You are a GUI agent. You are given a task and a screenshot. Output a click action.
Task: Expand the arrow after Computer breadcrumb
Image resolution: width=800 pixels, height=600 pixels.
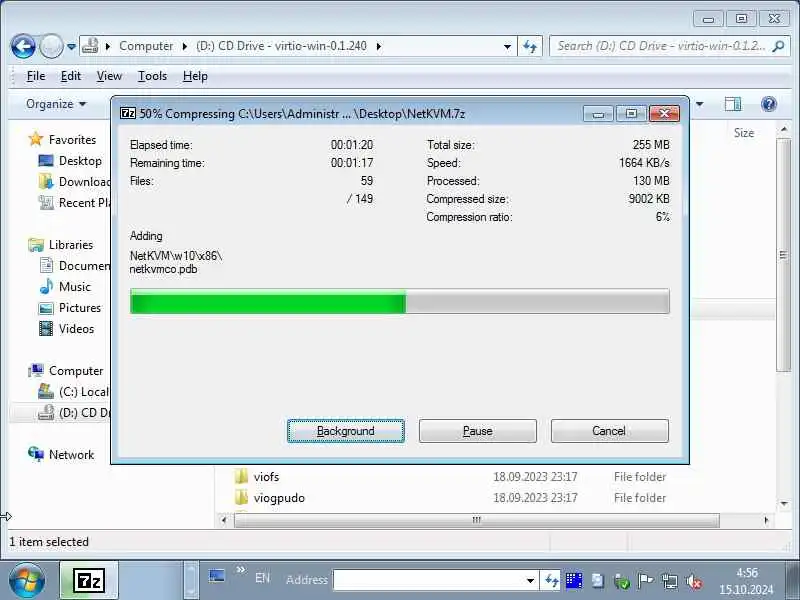point(185,46)
